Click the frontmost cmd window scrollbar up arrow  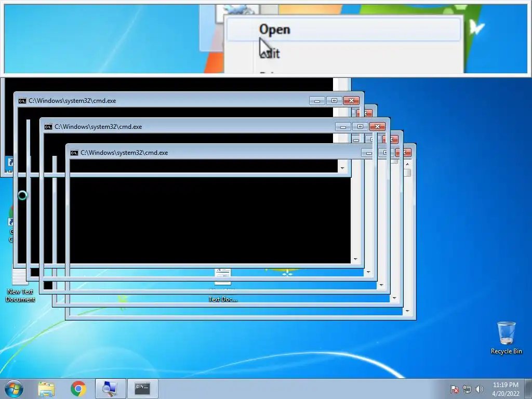pos(407,164)
